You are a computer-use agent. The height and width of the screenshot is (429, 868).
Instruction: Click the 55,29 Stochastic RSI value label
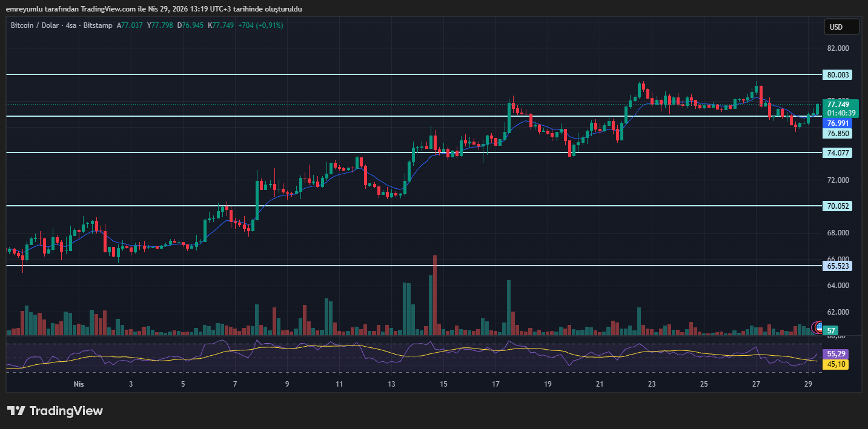pos(836,353)
